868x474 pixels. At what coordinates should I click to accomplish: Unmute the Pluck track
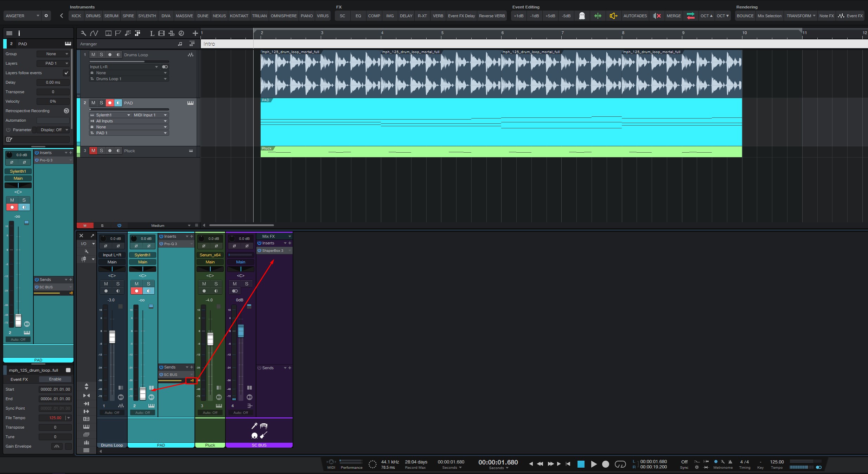point(93,151)
